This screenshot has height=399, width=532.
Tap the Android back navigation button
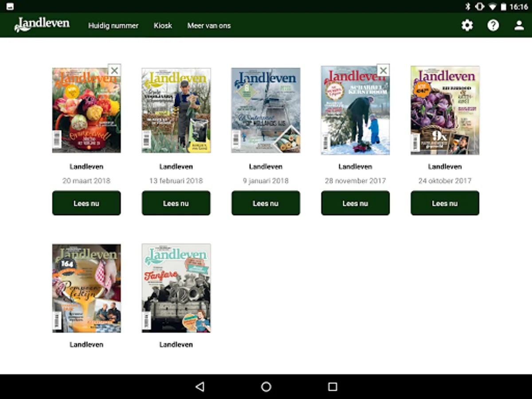pos(199,387)
